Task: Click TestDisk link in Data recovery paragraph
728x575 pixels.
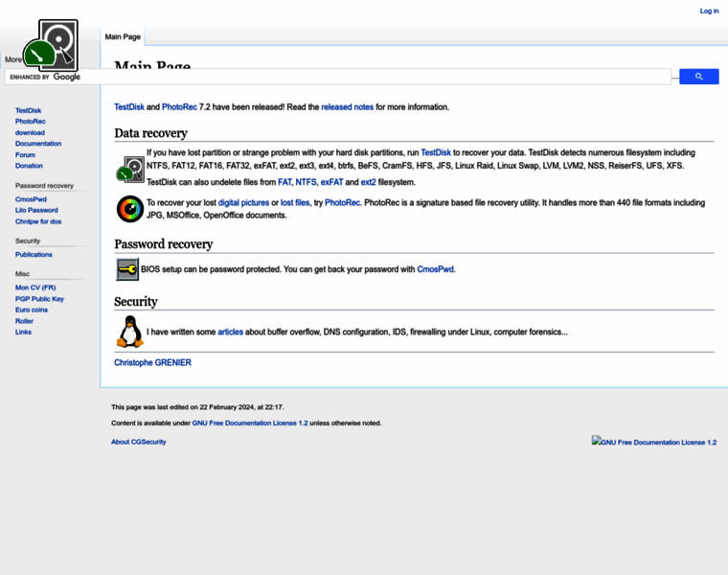Action: coord(436,152)
